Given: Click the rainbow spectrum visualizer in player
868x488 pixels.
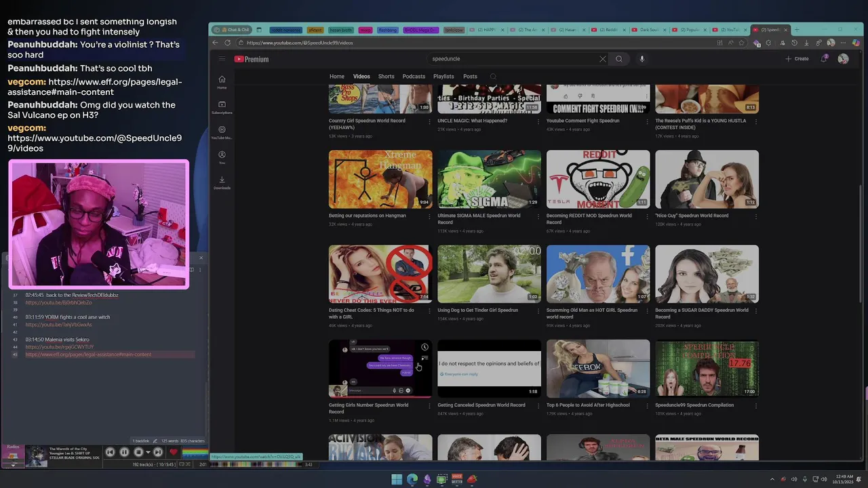Looking at the screenshot, I should pyautogui.click(x=195, y=452).
